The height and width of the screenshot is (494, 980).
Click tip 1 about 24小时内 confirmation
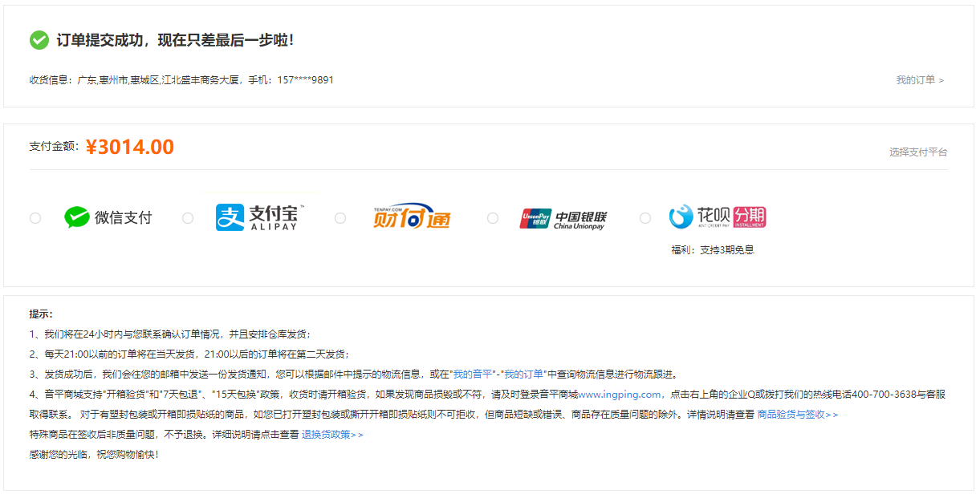[170, 334]
